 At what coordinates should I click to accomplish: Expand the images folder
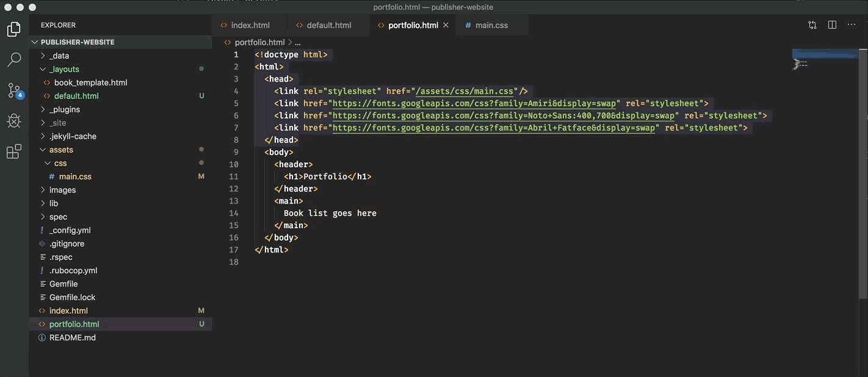pos(120,190)
